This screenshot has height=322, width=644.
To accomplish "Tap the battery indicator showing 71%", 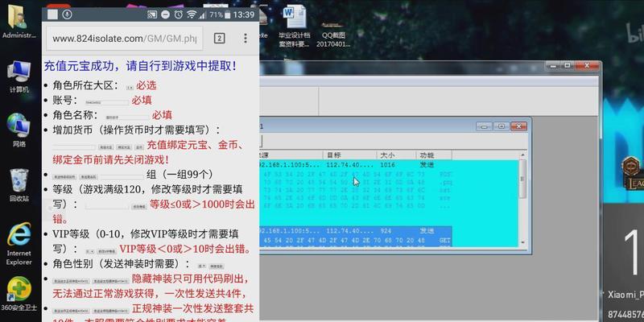I will pos(221,14).
